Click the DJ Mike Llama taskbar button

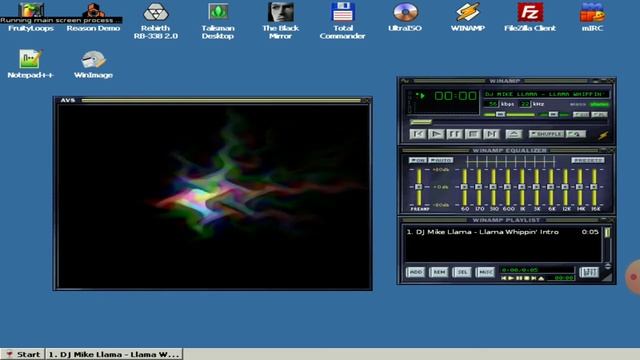114,354
